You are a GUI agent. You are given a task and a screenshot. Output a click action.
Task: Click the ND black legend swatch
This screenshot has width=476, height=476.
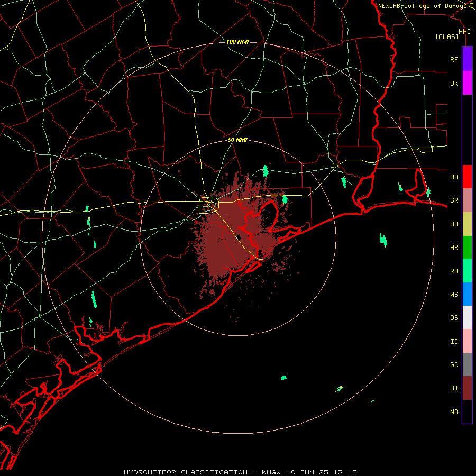(x=467, y=411)
